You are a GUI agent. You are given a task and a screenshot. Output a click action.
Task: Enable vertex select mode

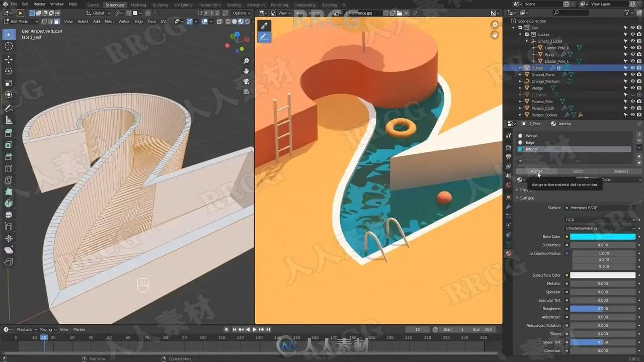point(45,21)
